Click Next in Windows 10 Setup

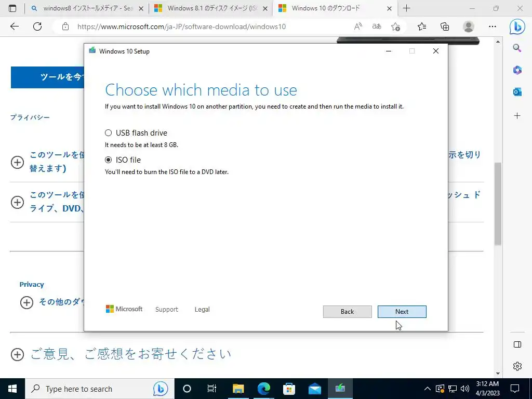[402, 312]
